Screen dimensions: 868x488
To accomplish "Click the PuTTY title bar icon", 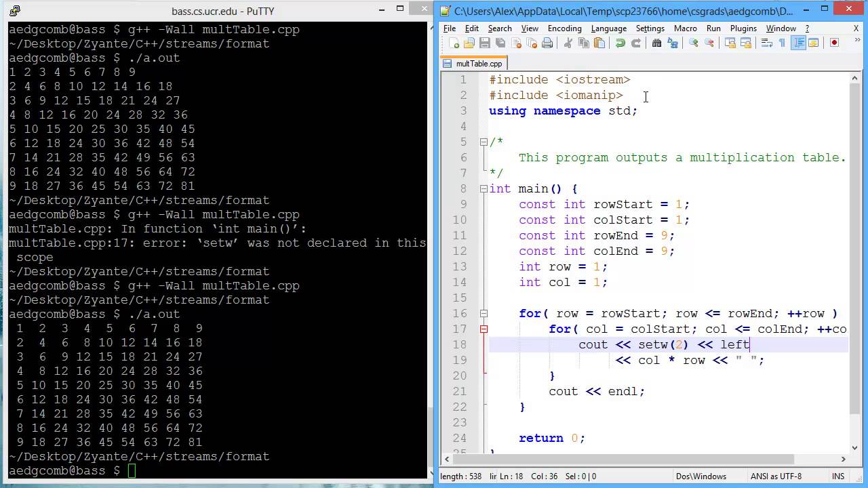I will tap(15, 10).
